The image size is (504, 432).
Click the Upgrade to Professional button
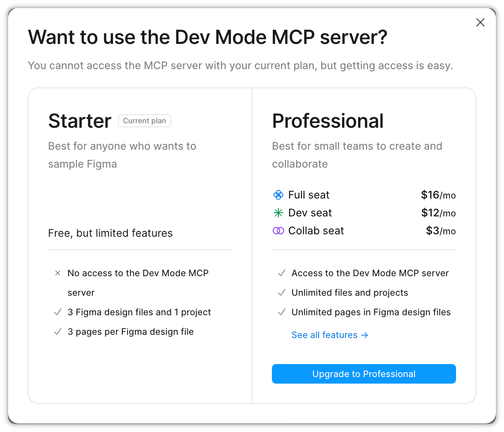[364, 374]
